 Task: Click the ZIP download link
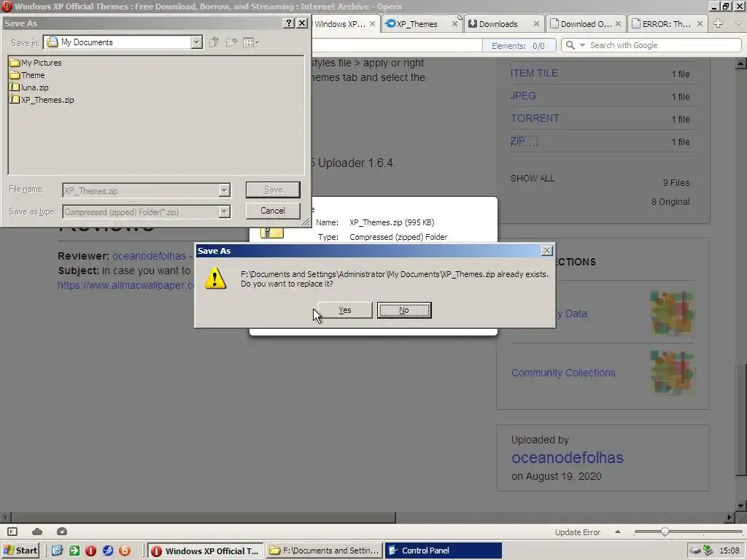click(x=518, y=141)
